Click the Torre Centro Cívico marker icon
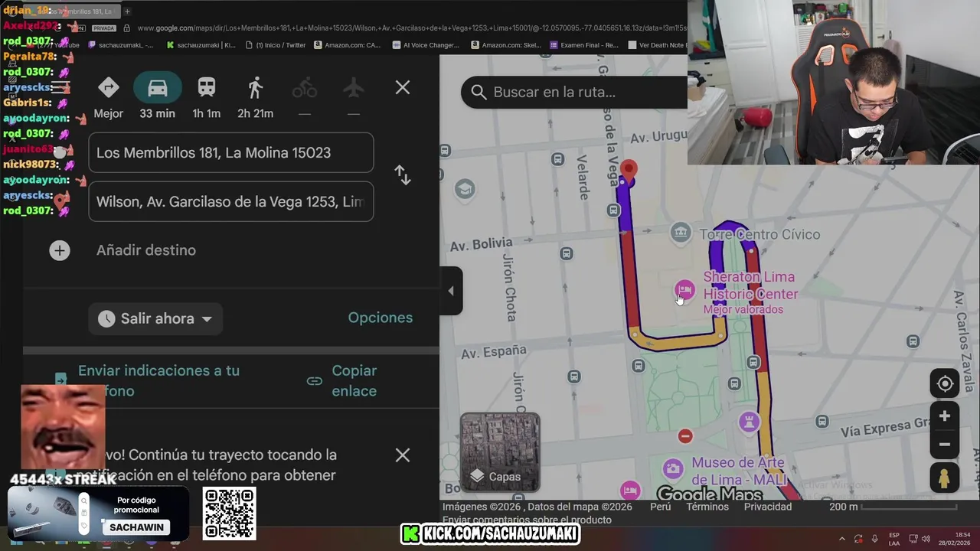Screen dimensions: 980x551 [x=681, y=233]
